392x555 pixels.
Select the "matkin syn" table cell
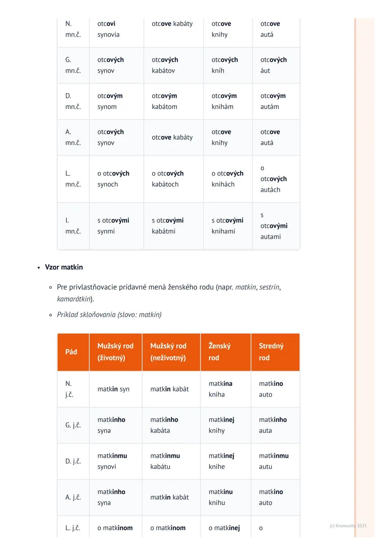click(x=114, y=389)
